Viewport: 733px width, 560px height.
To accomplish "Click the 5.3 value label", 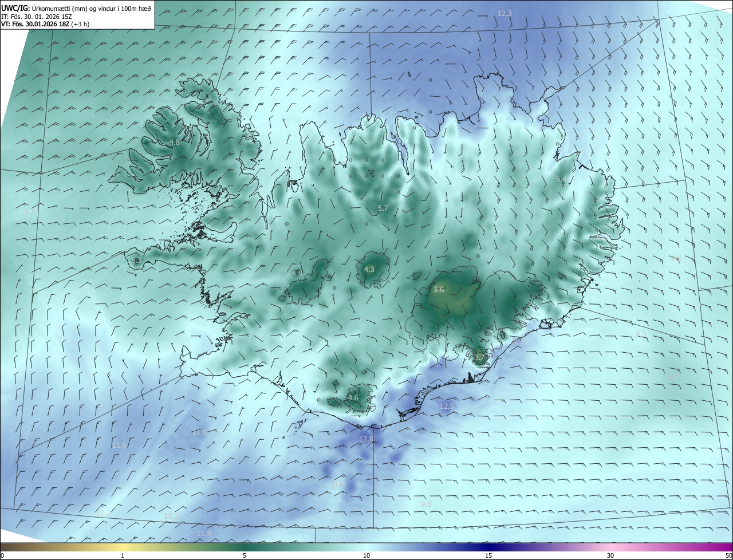I will click(x=136, y=261).
